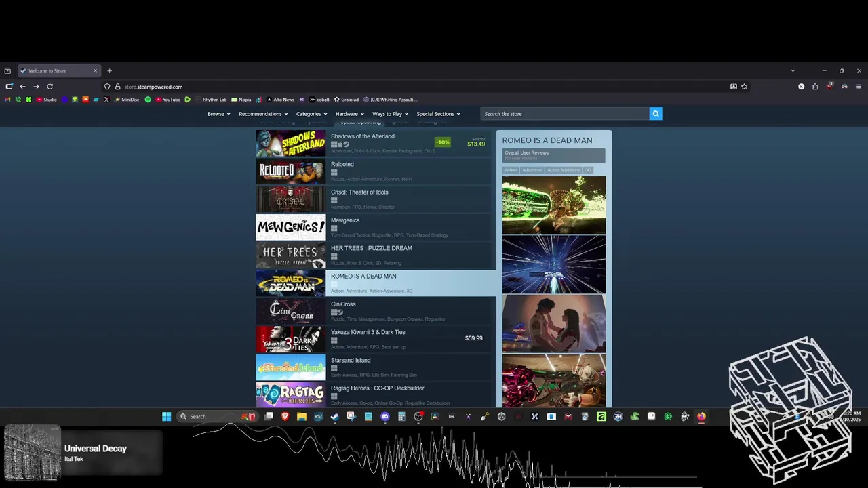The image size is (868, 488).
Task: Click the Firefox View icon left of tabs
Action: [7, 70]
